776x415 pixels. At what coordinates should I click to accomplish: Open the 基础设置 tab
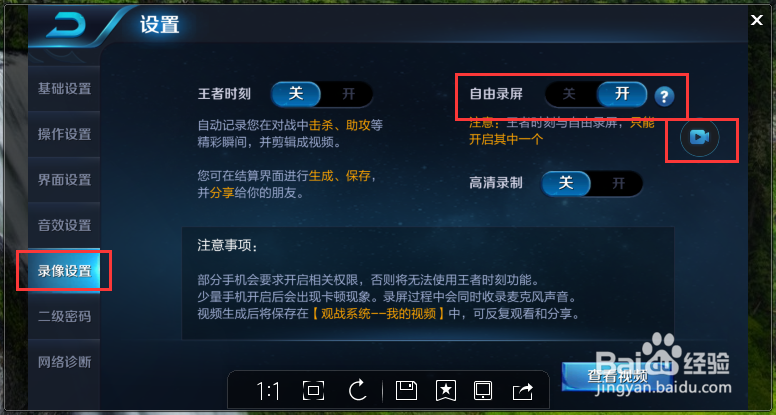pos(64,89)
